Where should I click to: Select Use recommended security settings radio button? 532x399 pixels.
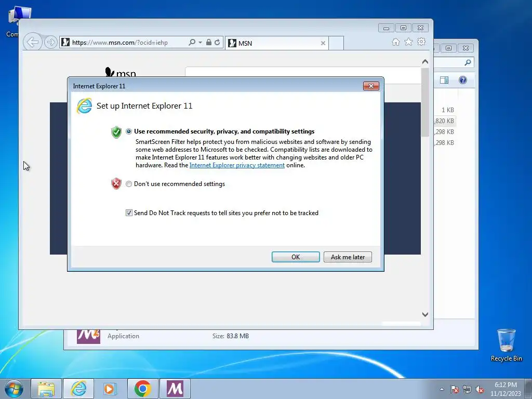[x=129, y=131]
